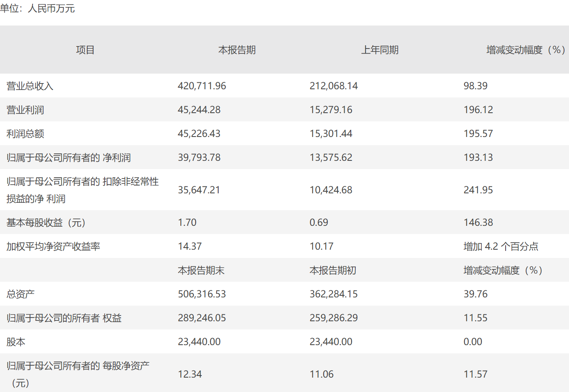Click the '每股净资产（元）' row label
The height and width of the screenshot is (392, 569).
pos(78,374)
